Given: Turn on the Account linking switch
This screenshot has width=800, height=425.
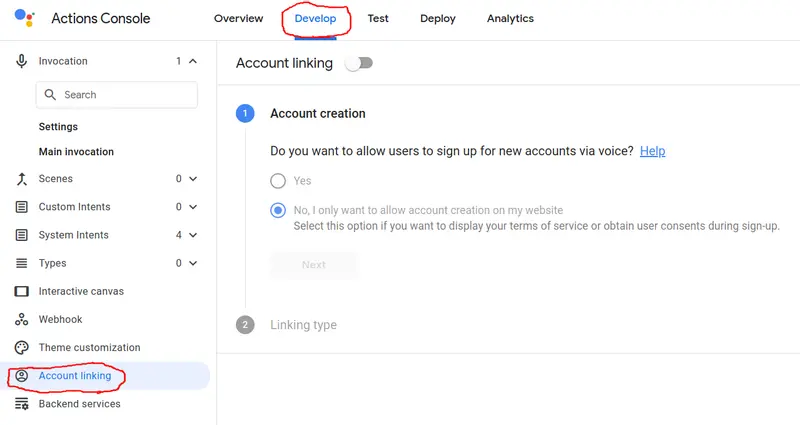Looking at the screenshot, I should 359,63.
